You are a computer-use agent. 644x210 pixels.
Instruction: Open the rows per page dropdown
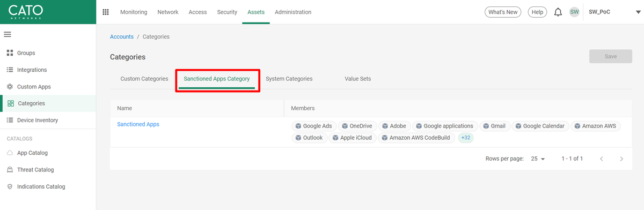coord(538,159)
